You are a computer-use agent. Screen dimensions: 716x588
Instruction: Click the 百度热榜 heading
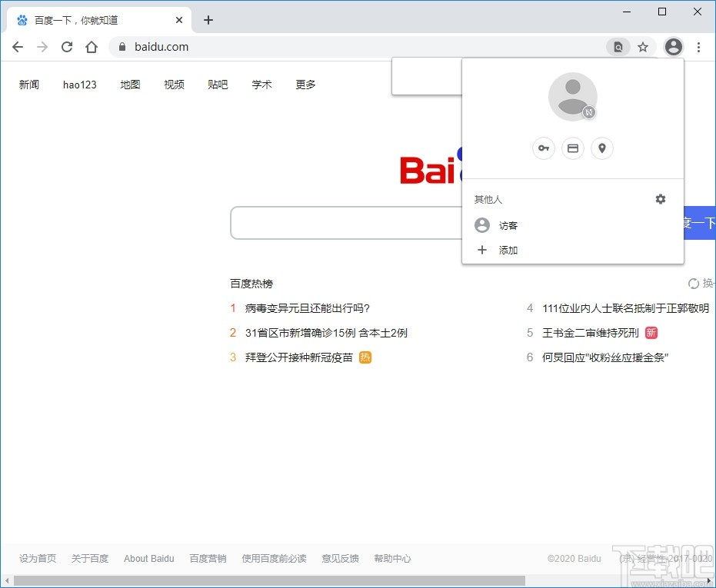point(251,284)
